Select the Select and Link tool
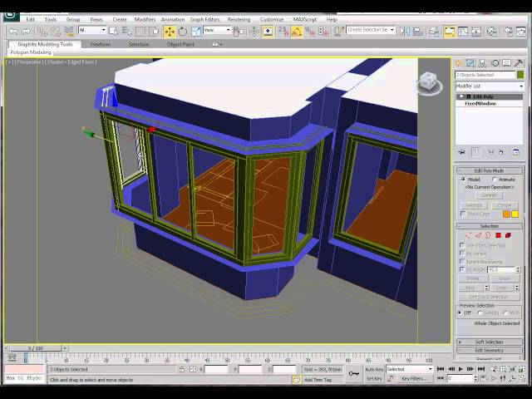Viewport: 532px width, 399px height. (x=42, y=32)
